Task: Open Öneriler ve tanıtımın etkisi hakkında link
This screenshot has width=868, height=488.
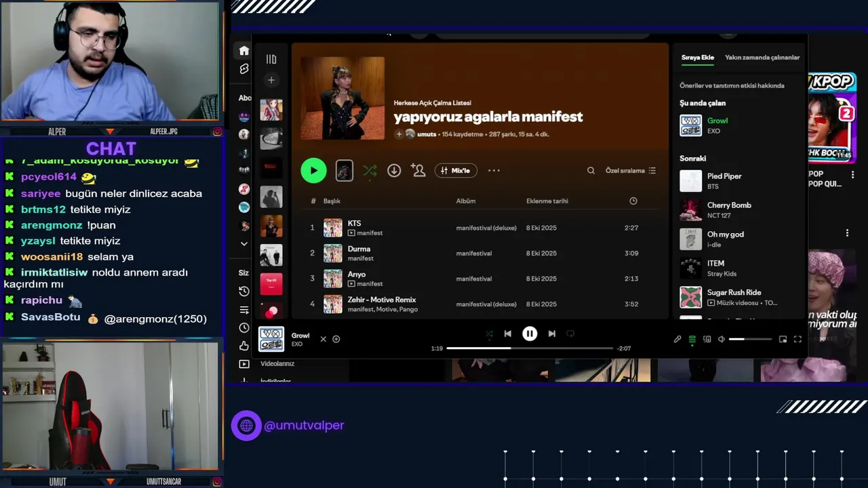Action: pos(732,85)
